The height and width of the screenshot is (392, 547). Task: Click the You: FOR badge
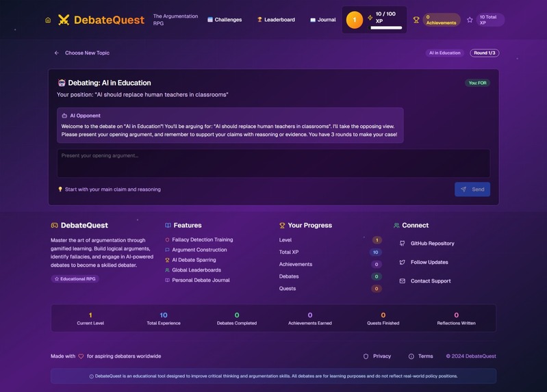coord(477,83)
